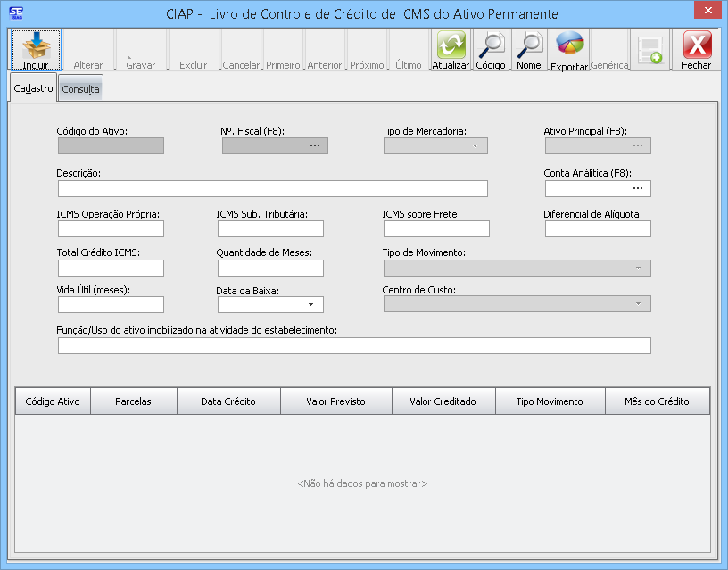The image size is (728, 570).
Task: Expand the Centro de Custo dropdown
Action: pyautogui.click(x=638, y=305)
